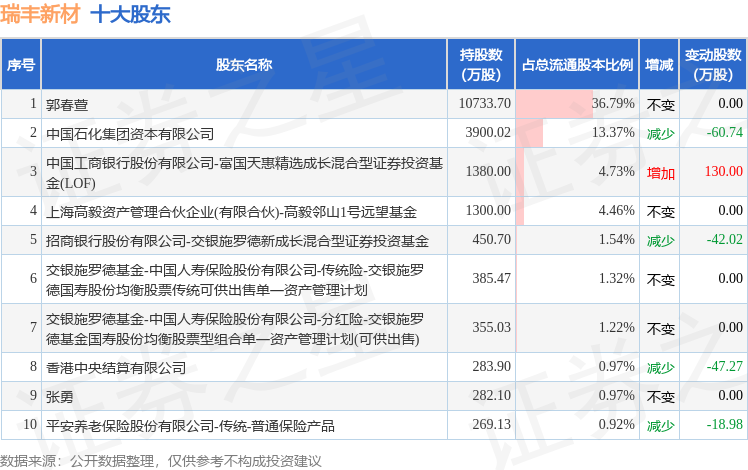Click the 数据来源 disclaimer footnote
This screenshot has width=748, height=470.
tap(161, 461)
